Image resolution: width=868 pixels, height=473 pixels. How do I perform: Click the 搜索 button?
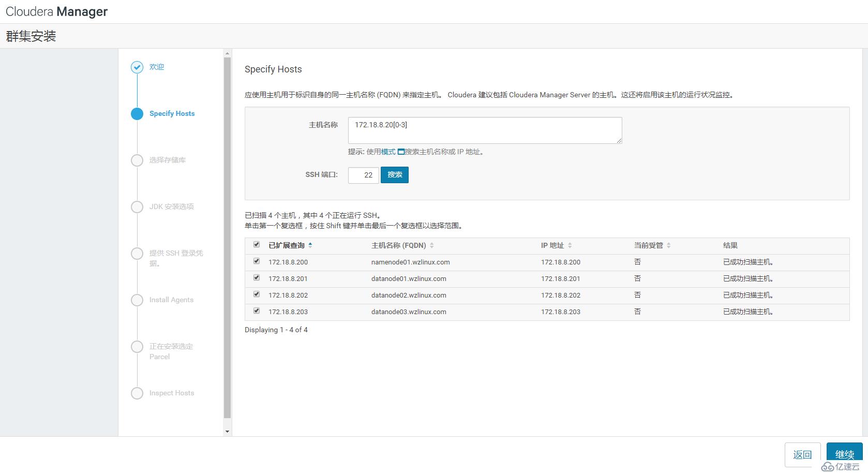[395, 175]
